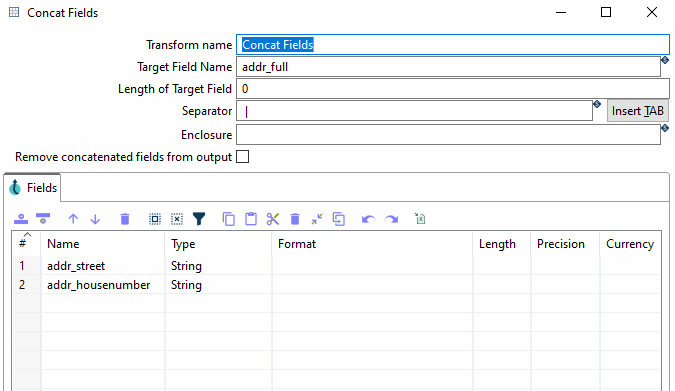
Task: Click the Format column header
Action: 372,244
